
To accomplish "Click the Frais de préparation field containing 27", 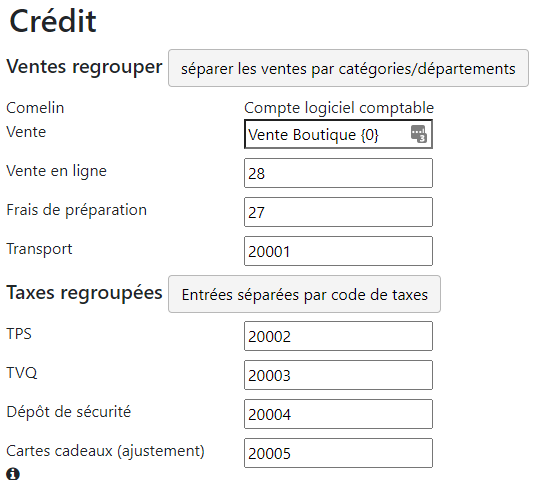I will click(338, 212).
